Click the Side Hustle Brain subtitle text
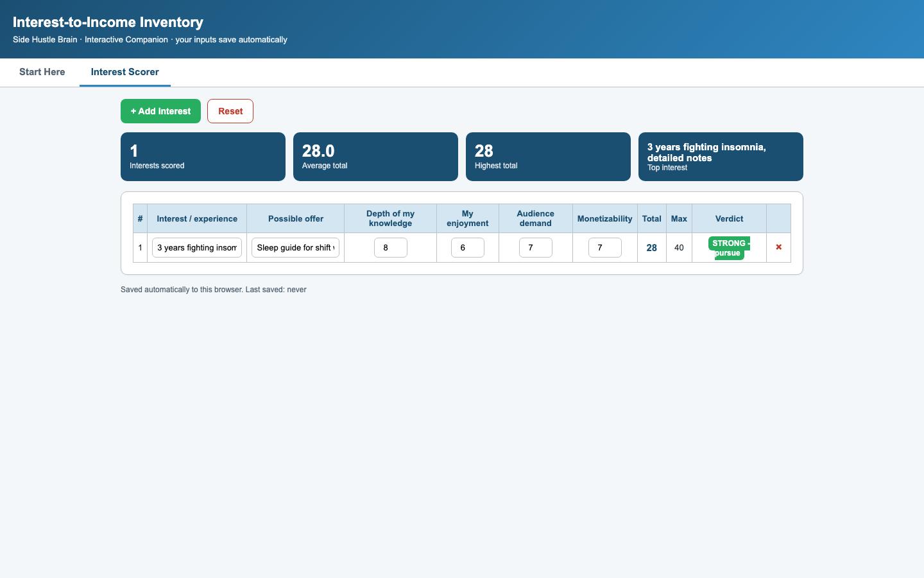Viewport: 924px width, 578px height. [150, 40]
